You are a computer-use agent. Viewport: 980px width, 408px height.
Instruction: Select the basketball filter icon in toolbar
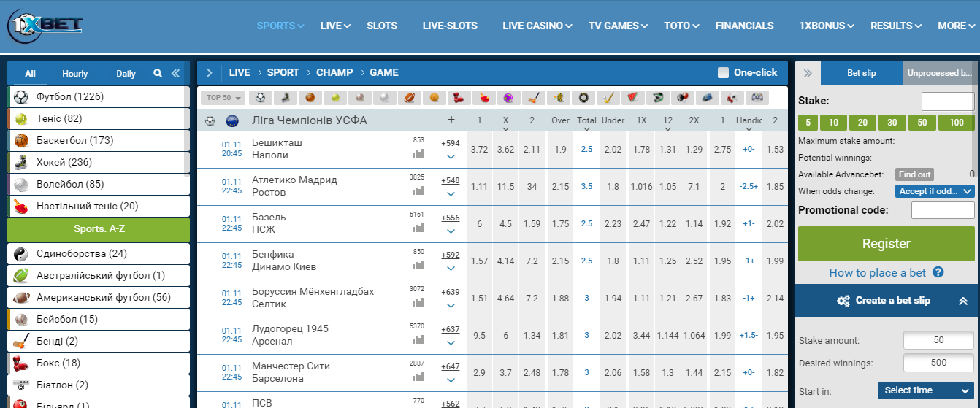[x=310, y=97]
